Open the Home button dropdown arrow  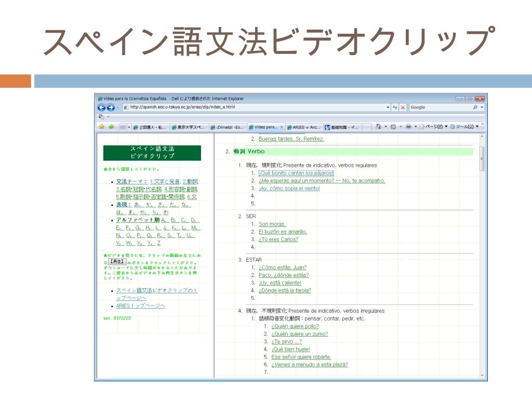point(386,127)
